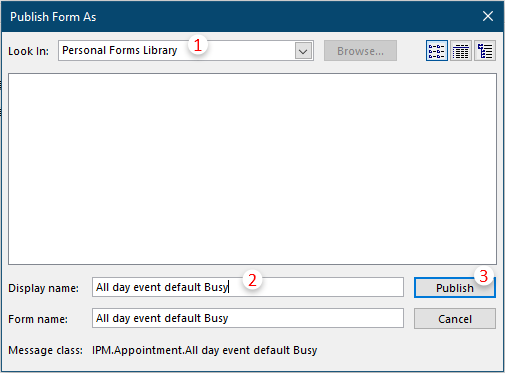Close the Publish Form As dialog

[x=488, y=16]
